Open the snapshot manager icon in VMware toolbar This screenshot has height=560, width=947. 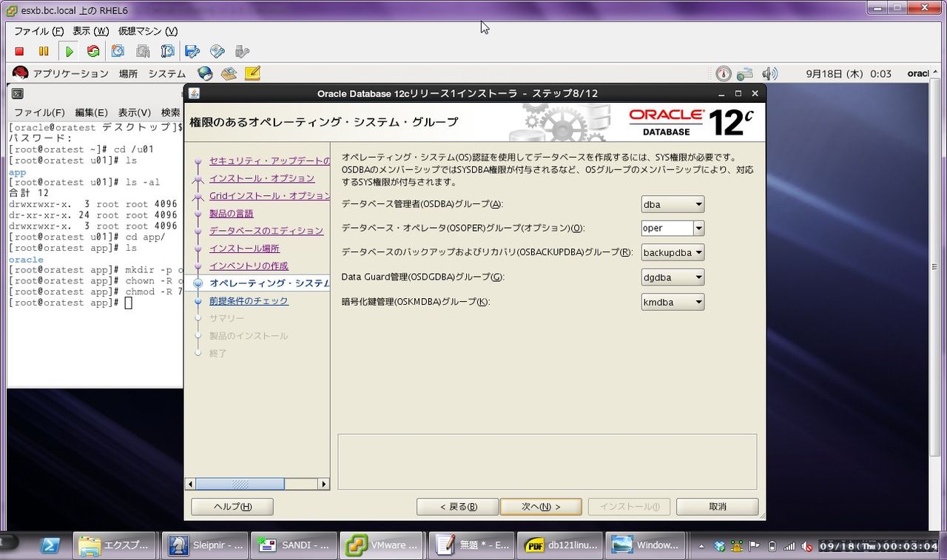point(168,51)
